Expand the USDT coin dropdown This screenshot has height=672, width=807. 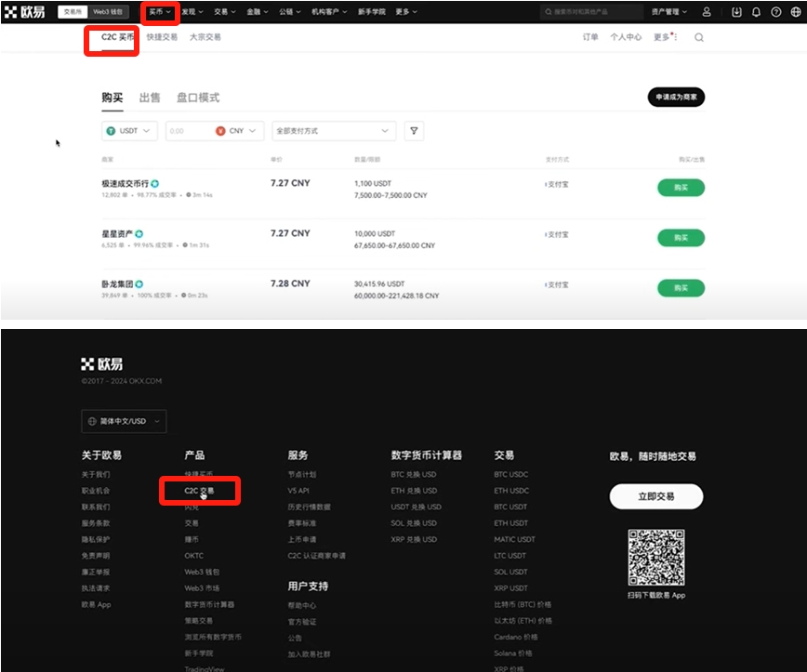click(x=129, y=131)
